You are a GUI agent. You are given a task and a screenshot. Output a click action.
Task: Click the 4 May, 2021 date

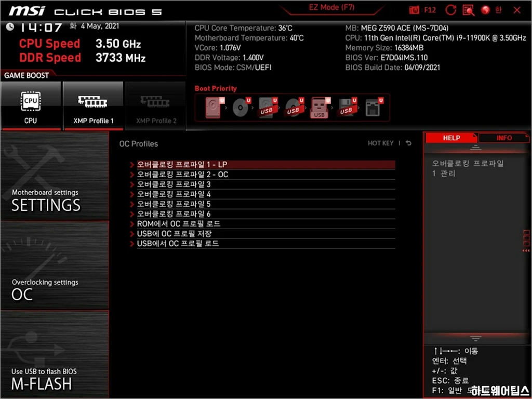pyautogui.click(x=100, y=26)
